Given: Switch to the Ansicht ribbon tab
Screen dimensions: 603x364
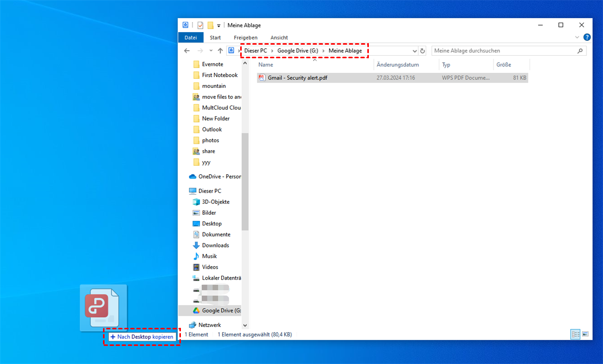Looking at the screenshot, I should click(279, 38).
